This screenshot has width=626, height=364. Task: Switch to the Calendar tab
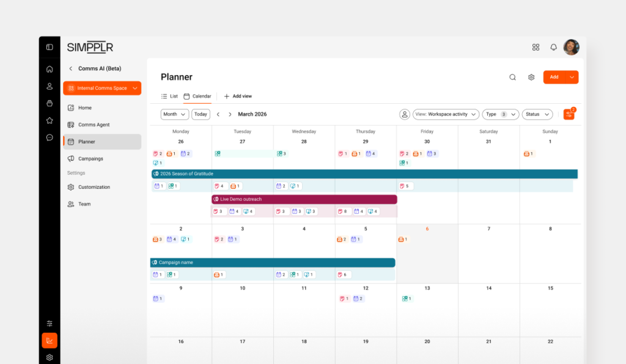point(197,96)
